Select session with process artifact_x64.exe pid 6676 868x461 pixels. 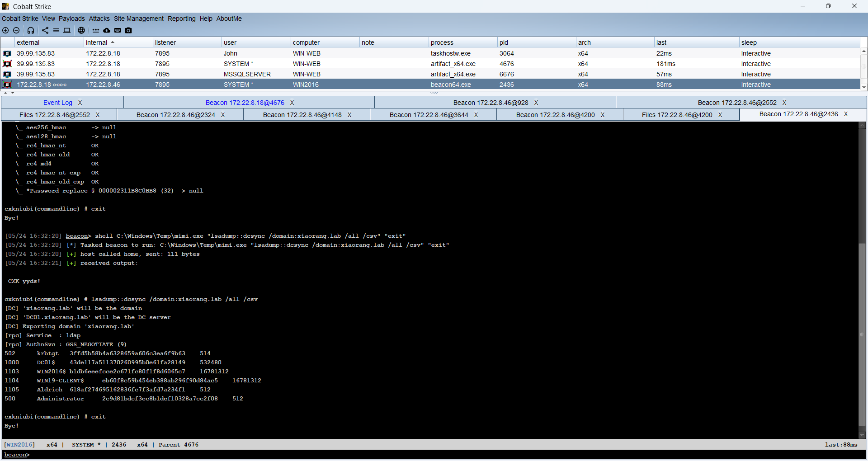point(430,74)
